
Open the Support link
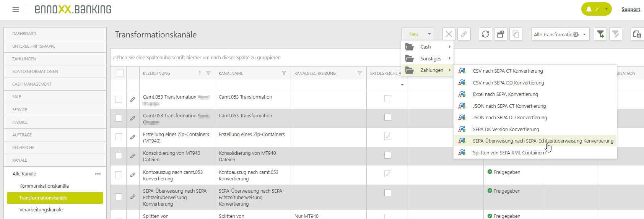pos(630,10)
